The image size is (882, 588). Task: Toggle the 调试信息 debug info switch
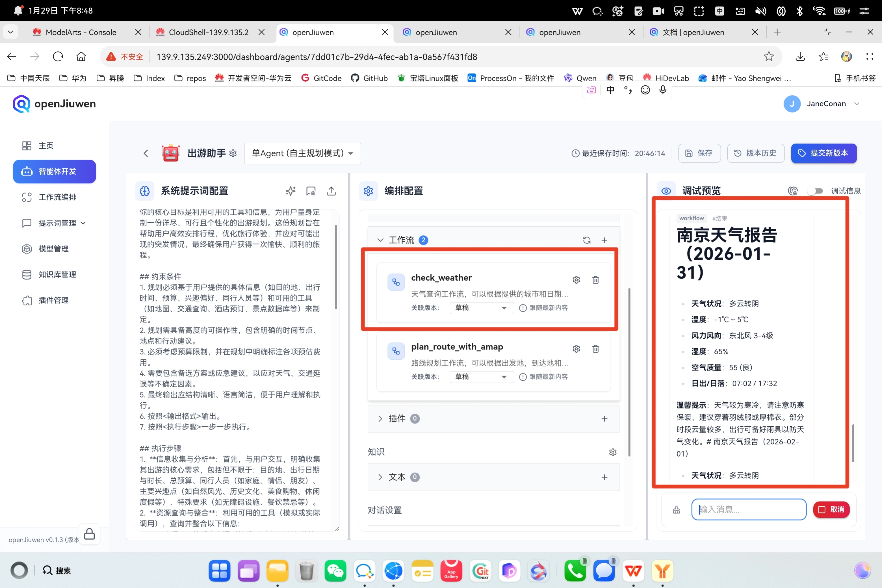coord(815,191)
